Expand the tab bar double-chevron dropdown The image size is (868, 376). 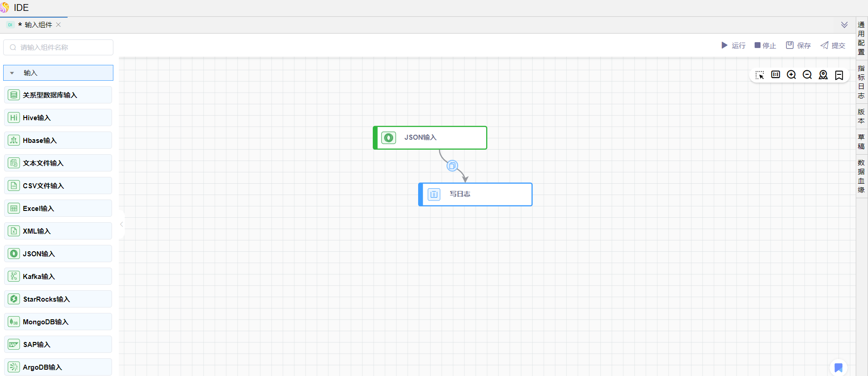pyautogui.click(x=844, y=25)
